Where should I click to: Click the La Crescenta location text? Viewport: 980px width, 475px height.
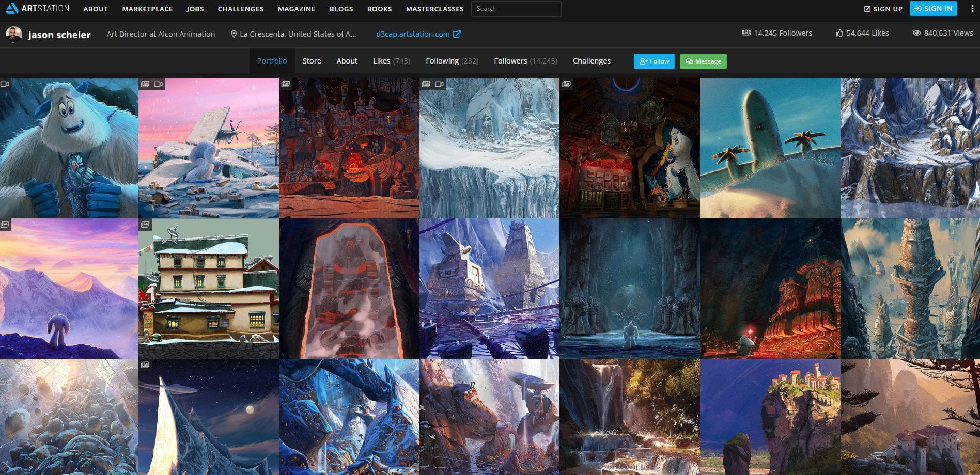tap(298, 34)
